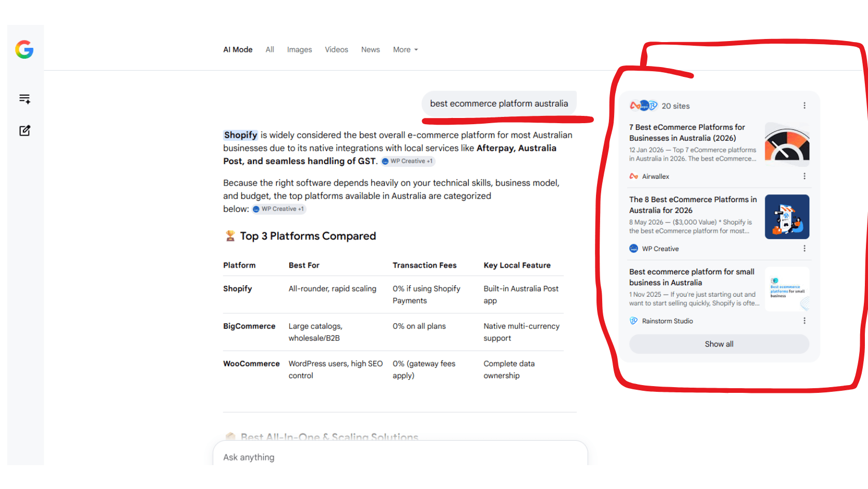Click the WP Creative +1 citation after GST
868x489 pixels.
point(408,161)
